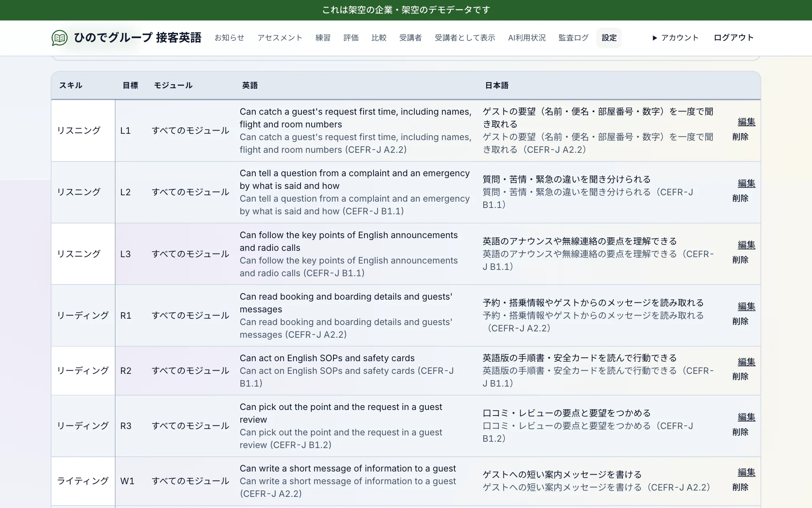Click 編集 for the R2 row

(746, 362)
